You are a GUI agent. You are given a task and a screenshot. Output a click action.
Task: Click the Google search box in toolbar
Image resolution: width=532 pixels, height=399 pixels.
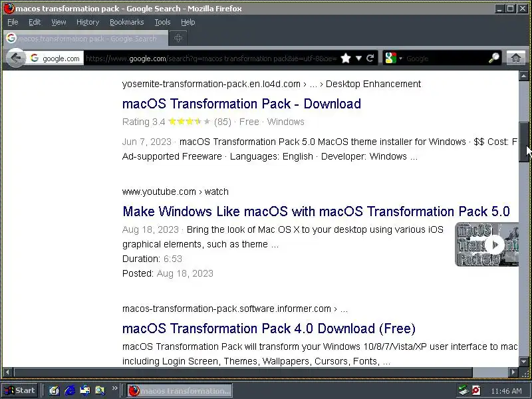click(445, 59)
